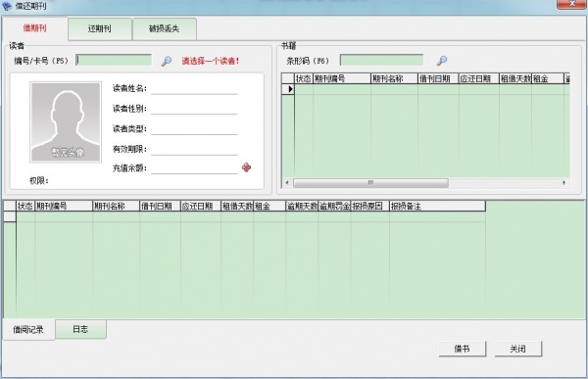Focus the 条形码 input field
This screenshot has width=588, height=379.
pyautogui.click(x=382, y=60)
